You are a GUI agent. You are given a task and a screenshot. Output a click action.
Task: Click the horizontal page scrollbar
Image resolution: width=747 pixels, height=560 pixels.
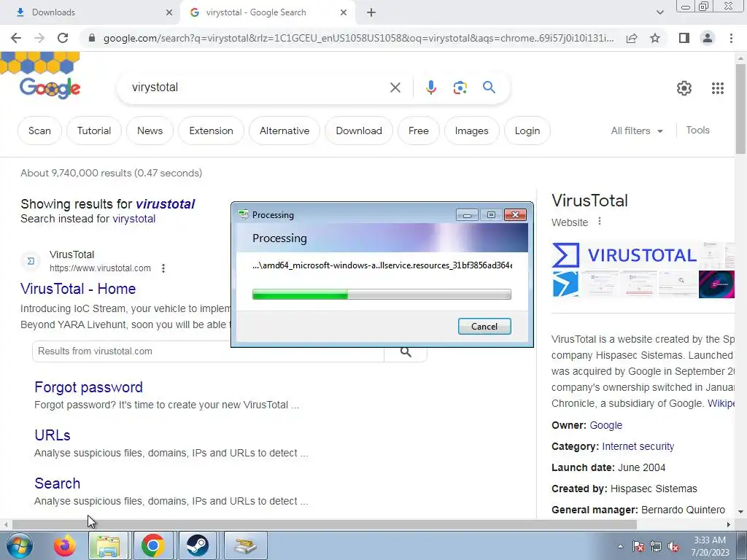(x=324, y=525)
